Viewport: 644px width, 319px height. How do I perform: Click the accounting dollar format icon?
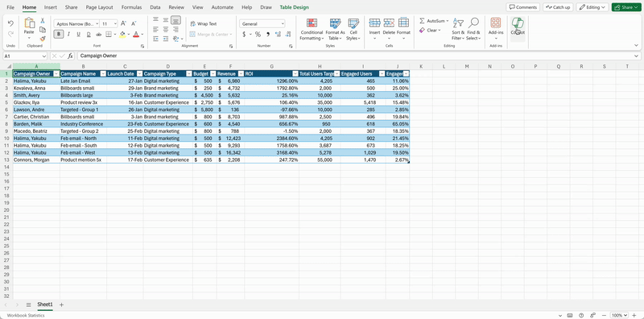point(244,35)
